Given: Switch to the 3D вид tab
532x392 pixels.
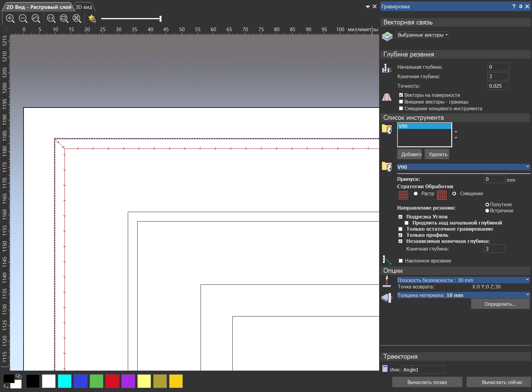Looking at the screenshot, I should (x=84, y=7).
